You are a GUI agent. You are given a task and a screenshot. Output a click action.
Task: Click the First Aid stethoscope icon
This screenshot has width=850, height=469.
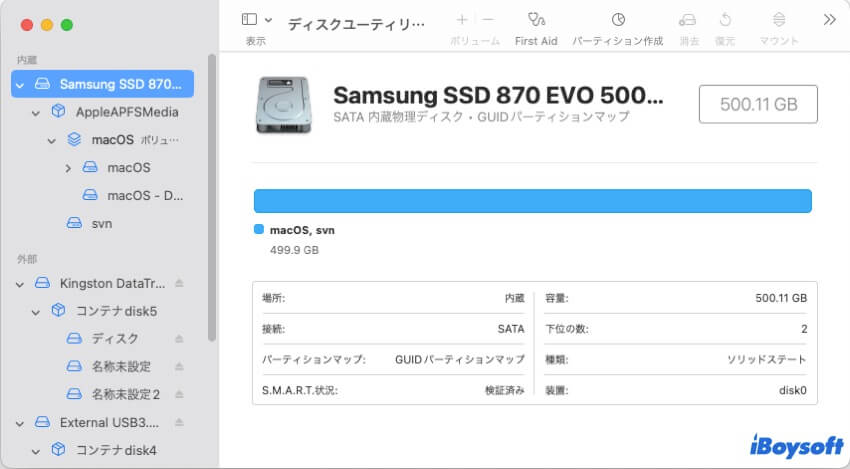(x=536, y=20)
